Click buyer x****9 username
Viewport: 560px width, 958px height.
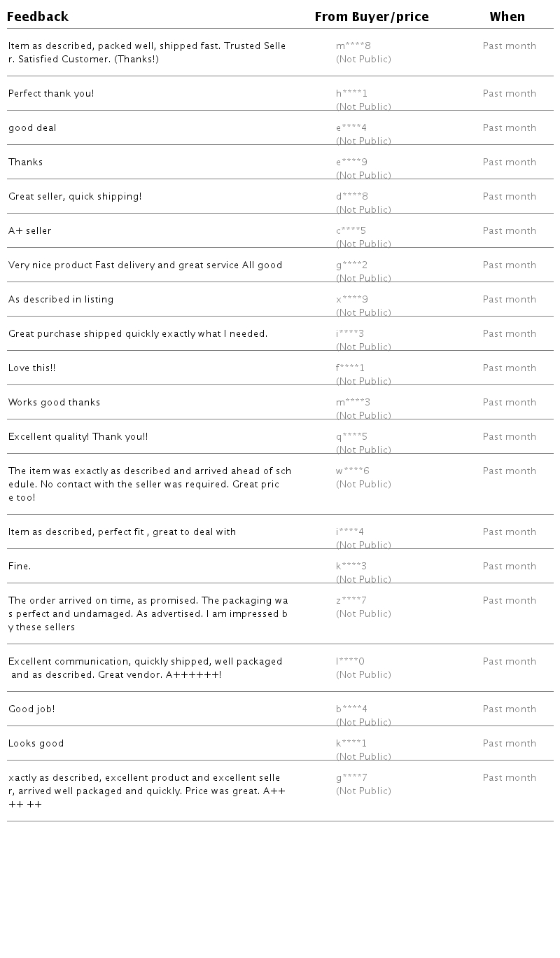[352, 300]
